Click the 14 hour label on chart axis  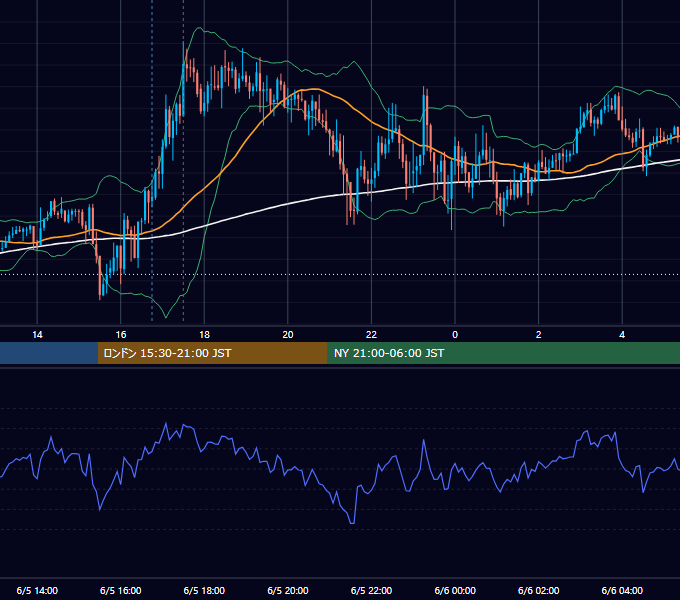37,335
